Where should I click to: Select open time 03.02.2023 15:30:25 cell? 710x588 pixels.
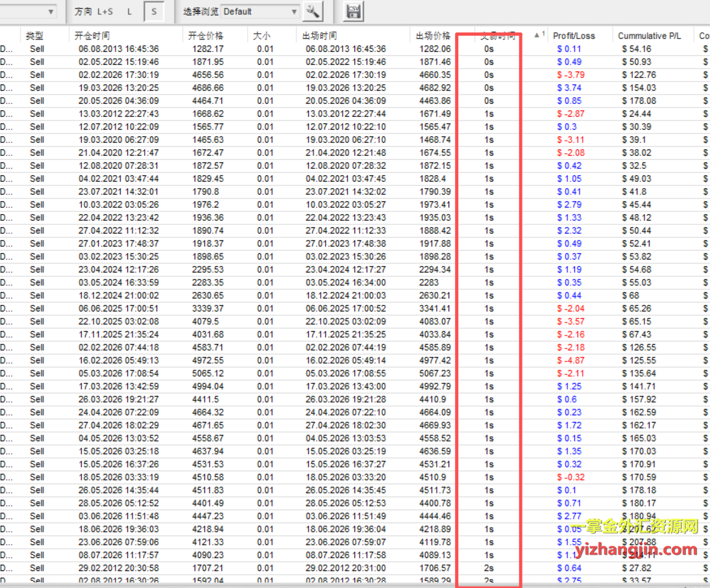coord(119,256)
